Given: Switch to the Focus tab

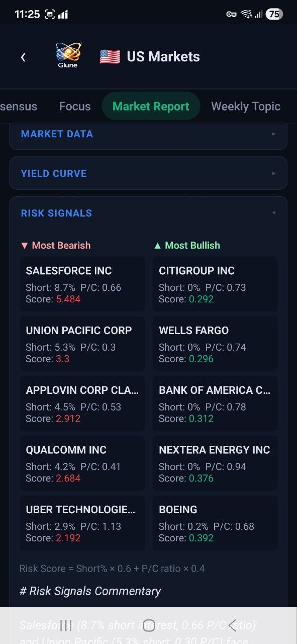Looking at the screenshot, I should pos(74,106).
